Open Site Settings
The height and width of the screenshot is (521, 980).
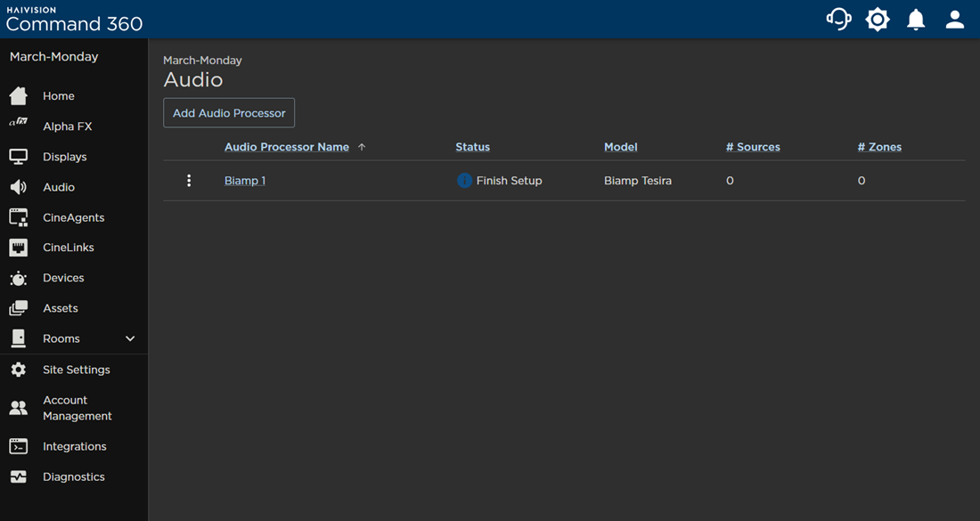click(x=77, y=370)
